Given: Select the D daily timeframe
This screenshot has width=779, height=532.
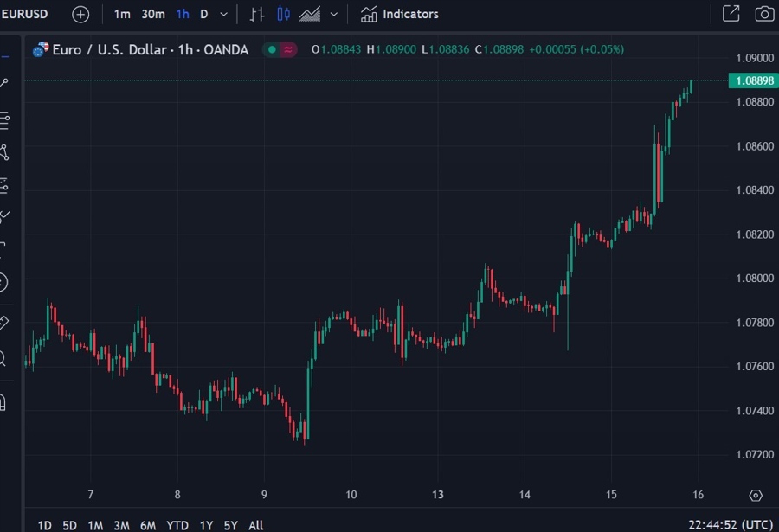Looking at the screenshot, I should point(203,15).
